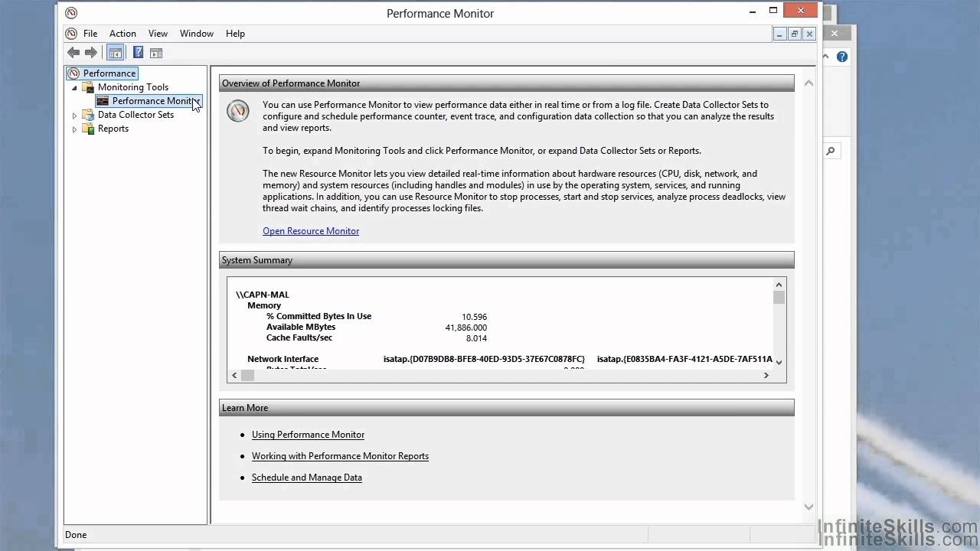The image size is (980, 551).
Task: Click the System Summary section header
Action: (507, 260)
